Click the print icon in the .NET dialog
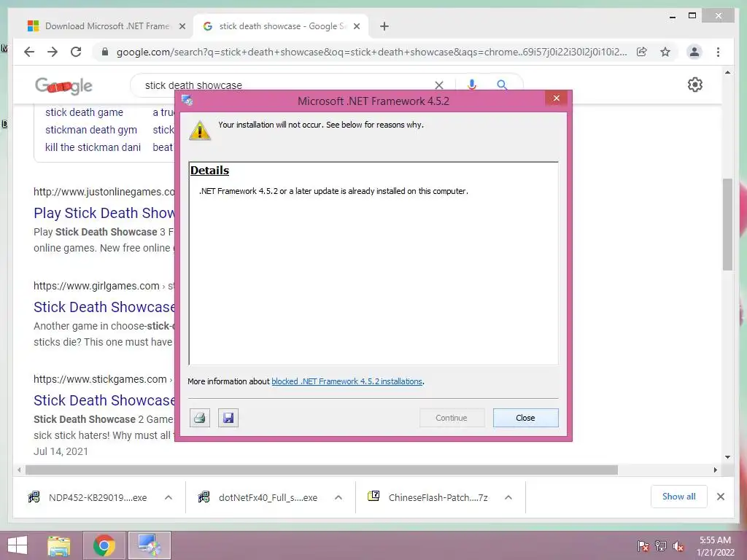 pos(200,418)
